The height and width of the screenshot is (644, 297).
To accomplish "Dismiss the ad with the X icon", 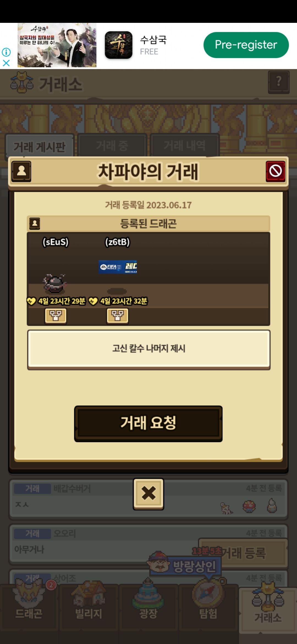I will [6, 63].
